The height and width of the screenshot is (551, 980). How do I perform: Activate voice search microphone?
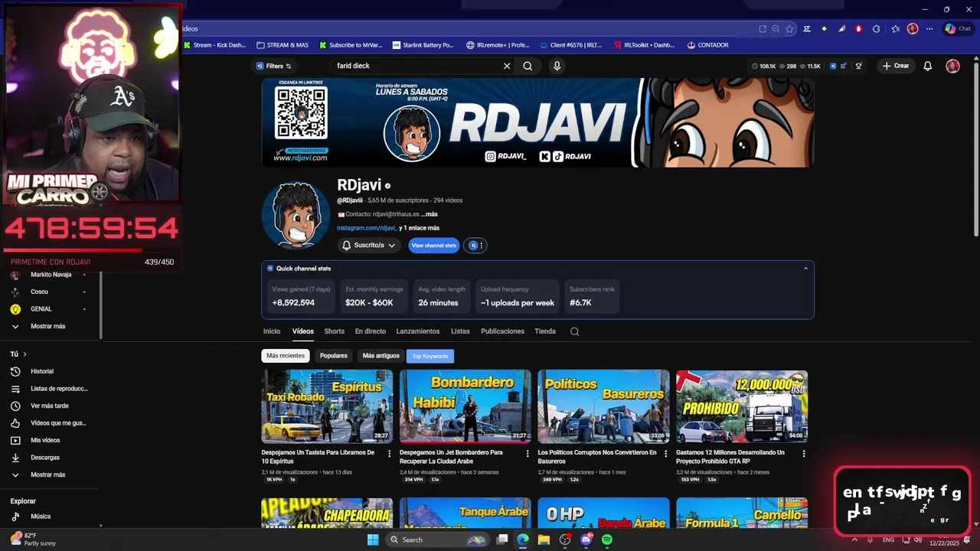tap(557, 66)
